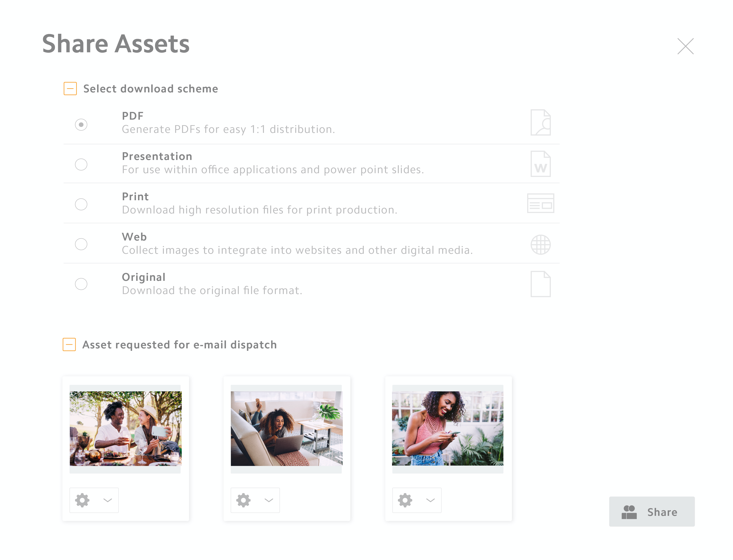Open gear settings on laptop couch photo
733x560 pixels.
pos(243,500)
